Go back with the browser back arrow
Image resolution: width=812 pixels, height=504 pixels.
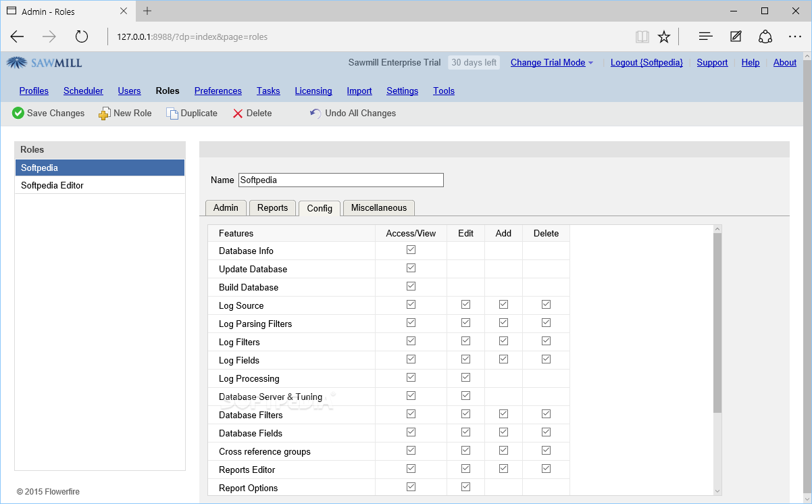(x=17, y=36)
